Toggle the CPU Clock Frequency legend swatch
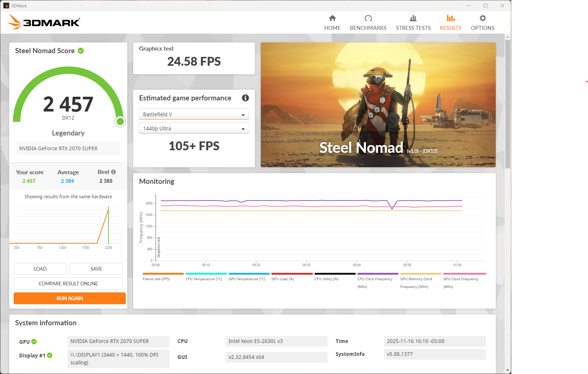The width and height of the screenshot is (588, 374). click(378, 274)
